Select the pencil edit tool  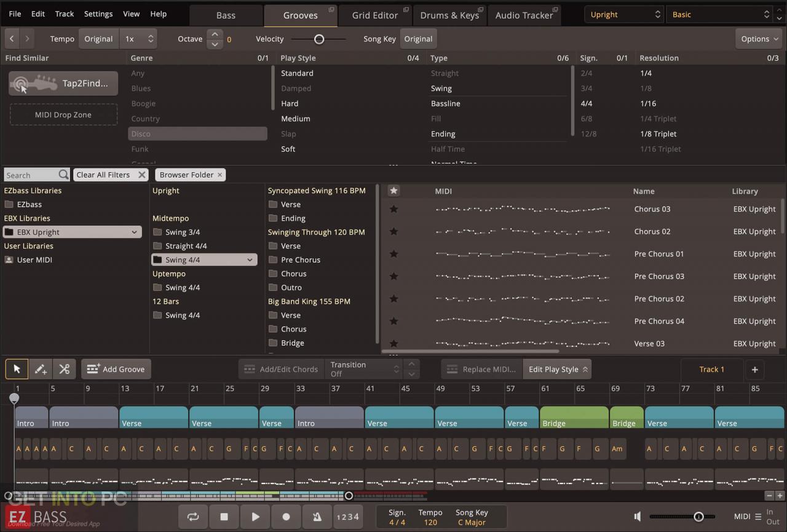coord(41,369)
